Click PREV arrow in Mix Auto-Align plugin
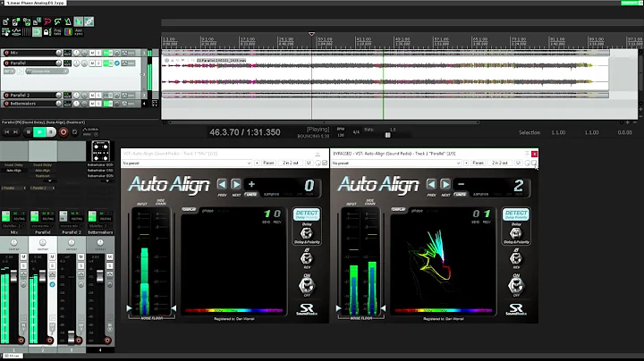The width and height of the screenshot is (644, 361). [222, 184]
